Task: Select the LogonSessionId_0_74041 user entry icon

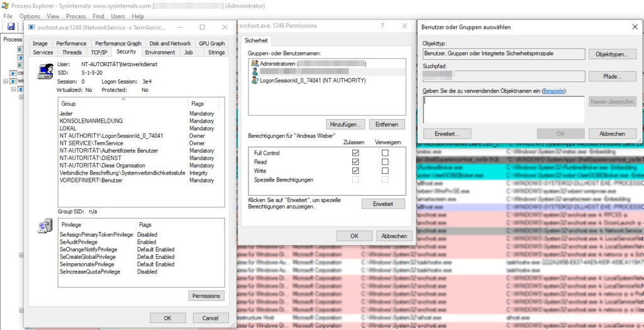Action: [x=255, y=81]
